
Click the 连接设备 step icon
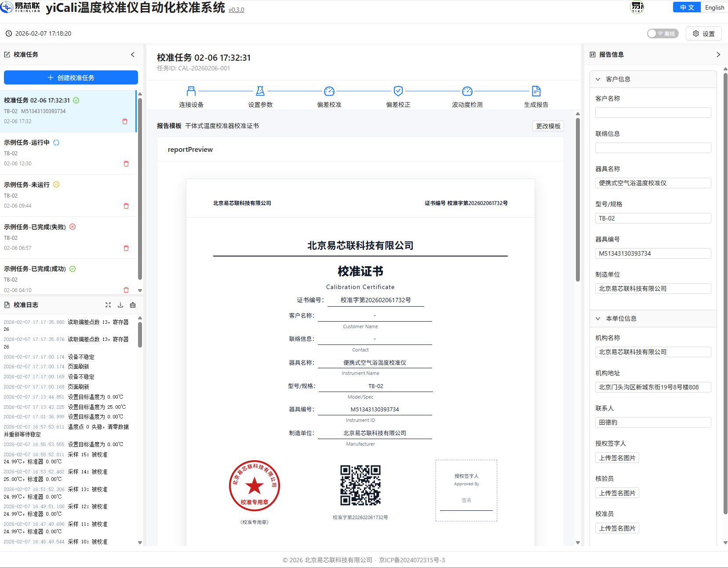coord(191,91)
